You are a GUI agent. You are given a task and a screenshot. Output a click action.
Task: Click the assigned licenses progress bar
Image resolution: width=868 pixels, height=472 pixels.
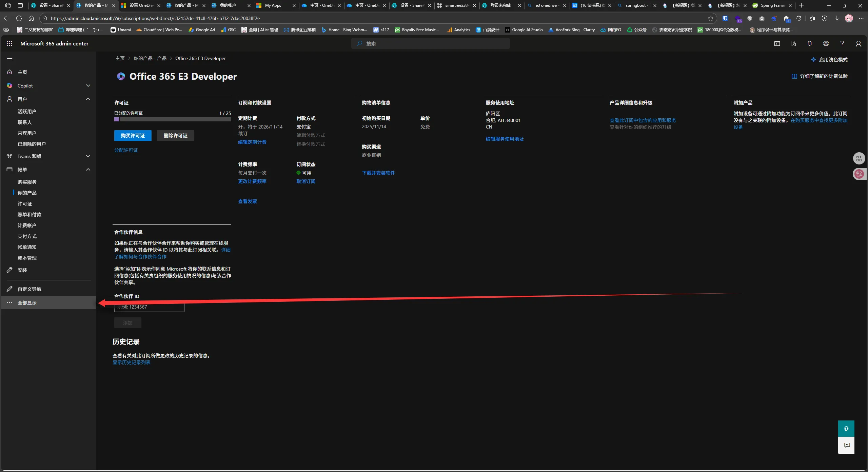172,119
